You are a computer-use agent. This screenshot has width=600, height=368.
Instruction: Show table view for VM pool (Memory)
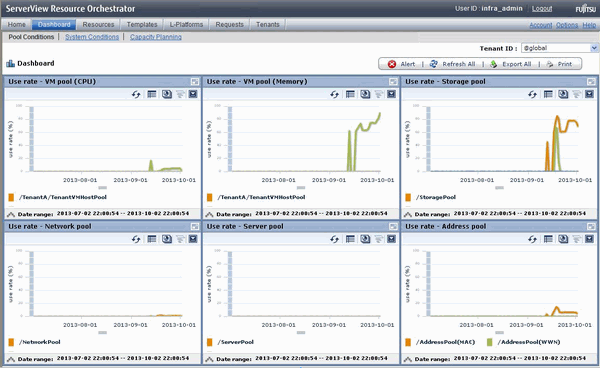pyautogui.click(x=350, y=94)
